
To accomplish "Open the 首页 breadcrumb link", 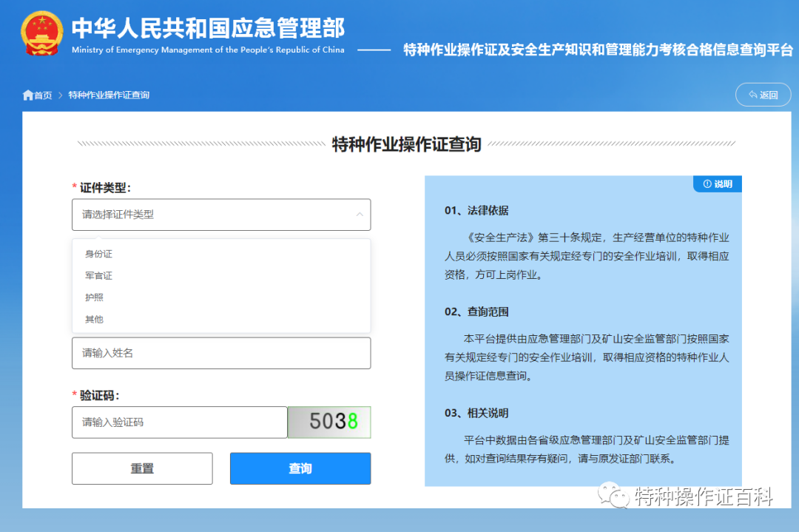I will coord(43,95).
